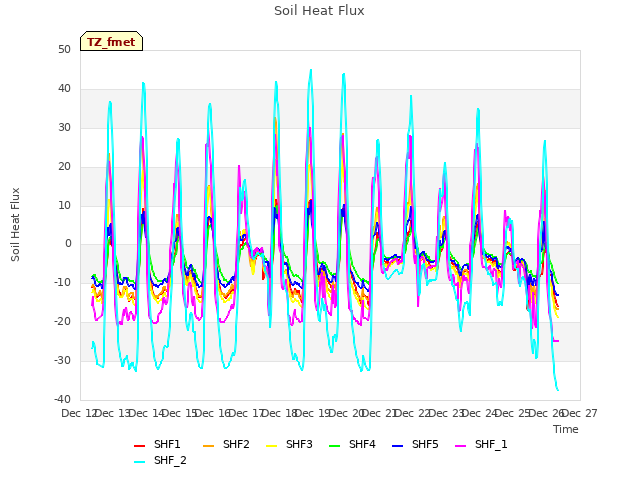Click the -40 y-axis tick label

click(62, 399)
